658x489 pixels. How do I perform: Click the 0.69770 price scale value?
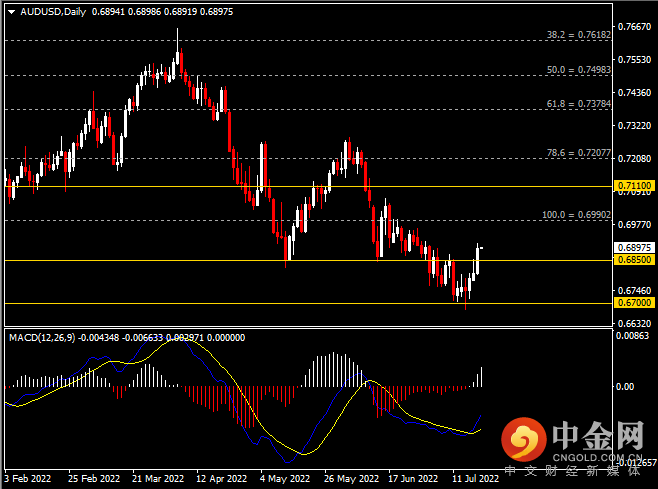(x=634, y=225)
